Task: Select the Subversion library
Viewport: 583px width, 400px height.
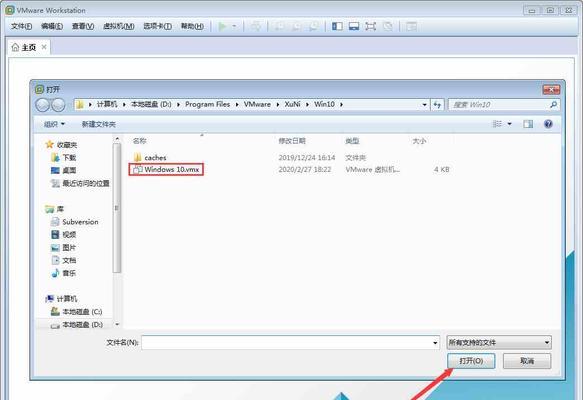Action: [75, 222]
